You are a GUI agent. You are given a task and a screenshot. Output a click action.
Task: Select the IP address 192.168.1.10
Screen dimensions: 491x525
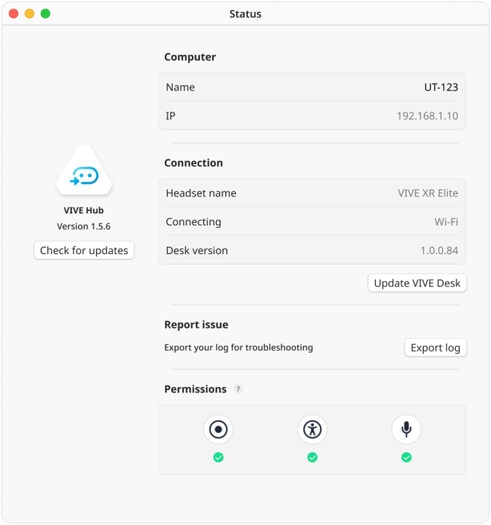click(x=427, y=116)
